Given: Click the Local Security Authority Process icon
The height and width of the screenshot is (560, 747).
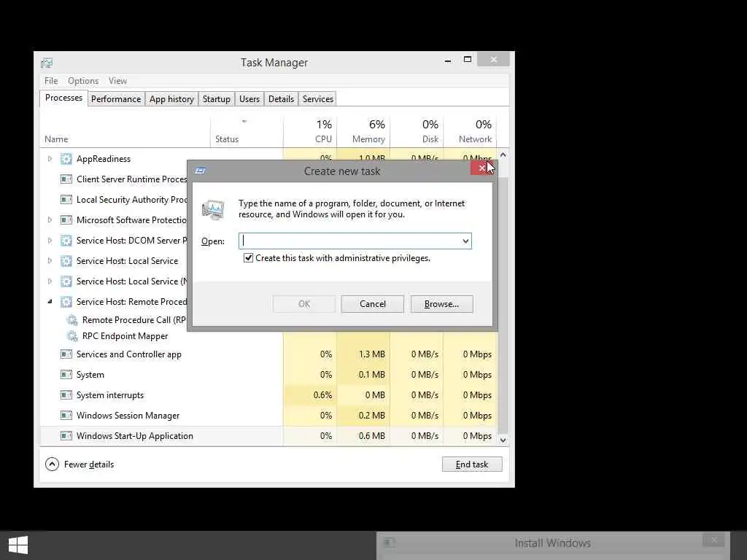Looking at the screenshot, I should 66,200.
